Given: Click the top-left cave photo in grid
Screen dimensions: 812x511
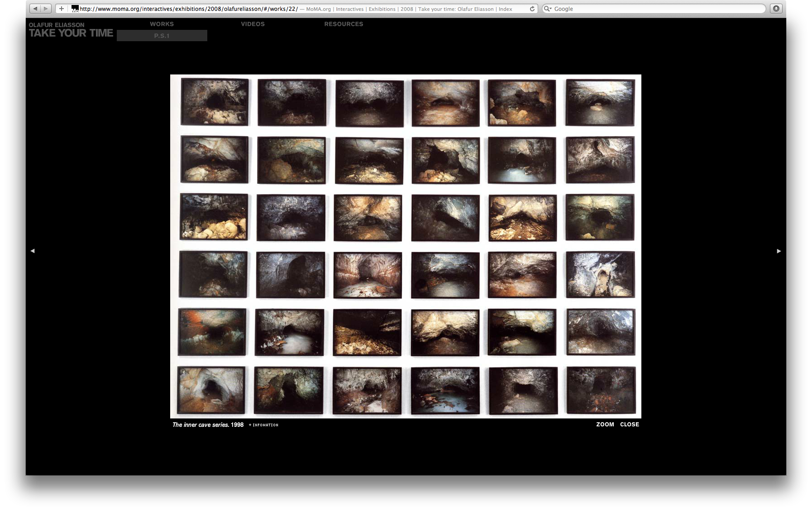Looking at the screenshot, I should click(x=215, y=102).
